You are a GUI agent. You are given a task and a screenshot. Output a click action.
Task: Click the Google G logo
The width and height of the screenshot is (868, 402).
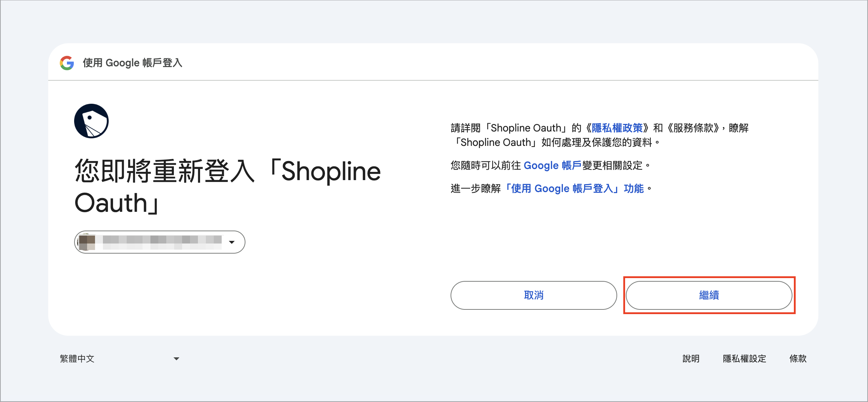(x=67, y=63)
